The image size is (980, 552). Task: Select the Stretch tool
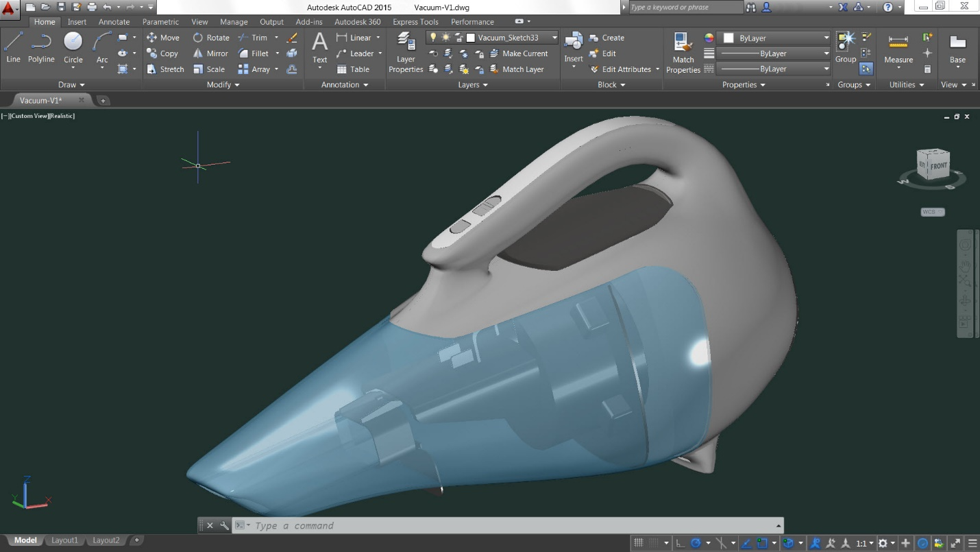pyautogui.click(x=165, y=69)
